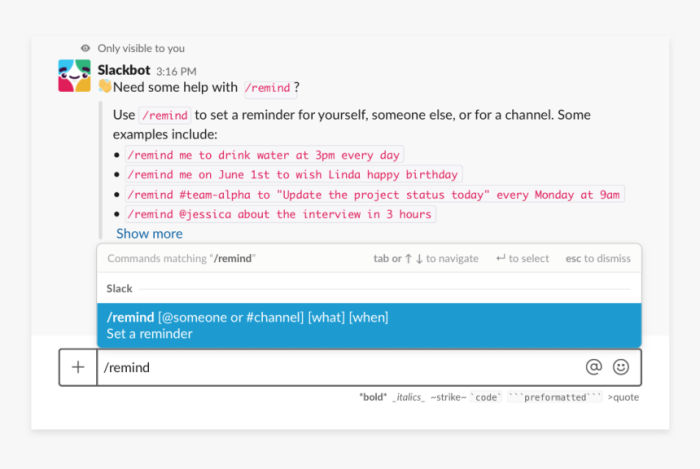Click the 'drink water at 3pm' example
700x469 pixels.
point(263,155)
